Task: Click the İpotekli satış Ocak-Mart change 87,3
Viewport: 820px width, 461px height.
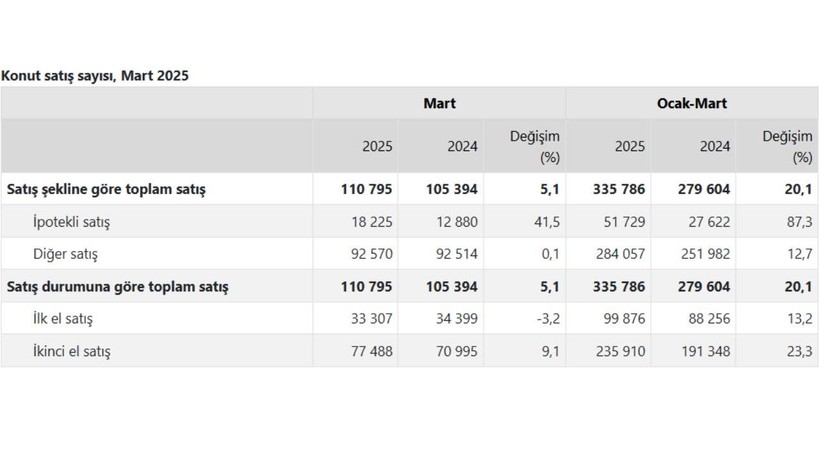Action: pyautogui.click(x=800, y=222)
